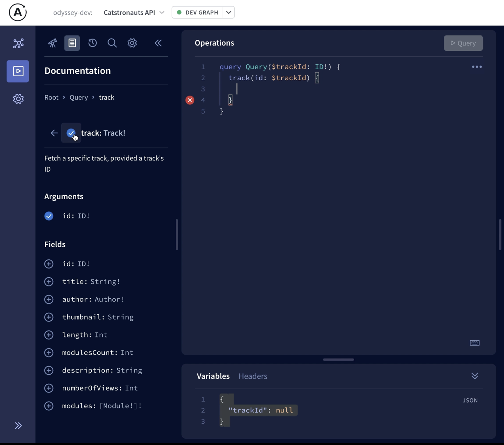Open the telescope explorer icon
The width and height of the screenshot is (504, 445).
[52, 43]
